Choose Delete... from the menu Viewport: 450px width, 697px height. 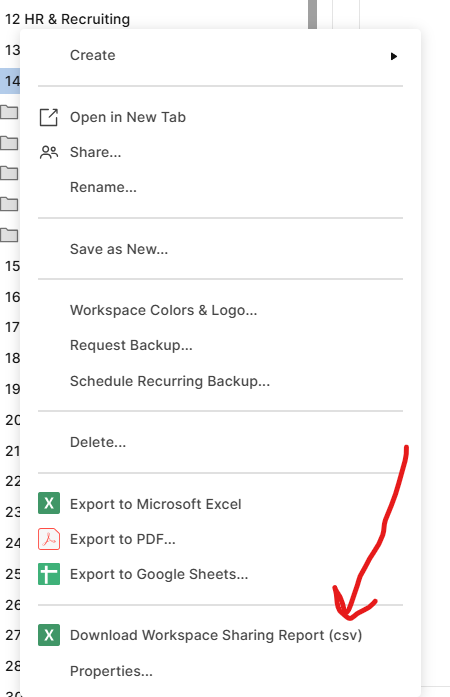98,442
